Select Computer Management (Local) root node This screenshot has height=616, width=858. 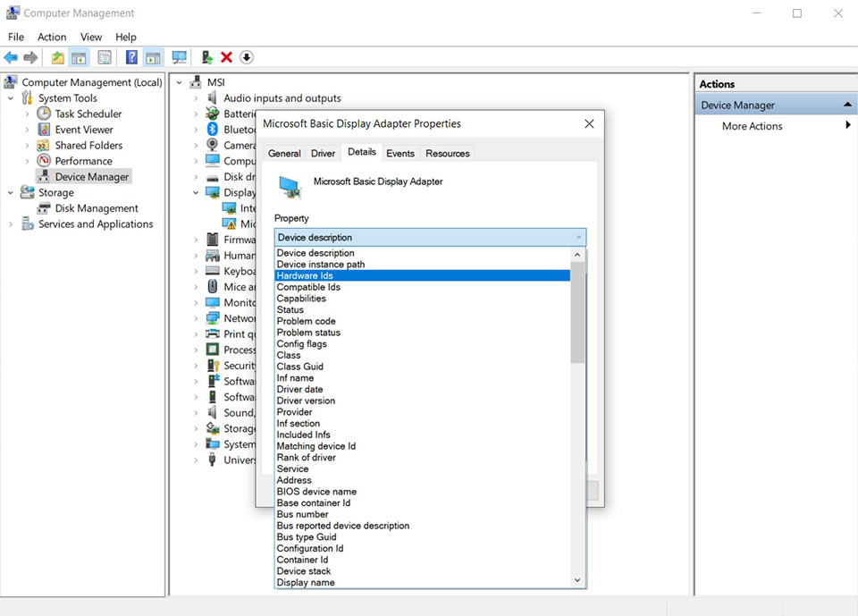[x=91, y=82]
